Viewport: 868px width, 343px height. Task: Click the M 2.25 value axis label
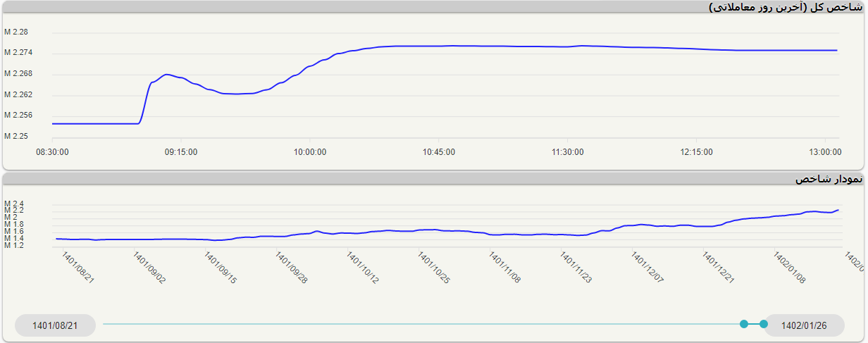(x=16, y=136)
